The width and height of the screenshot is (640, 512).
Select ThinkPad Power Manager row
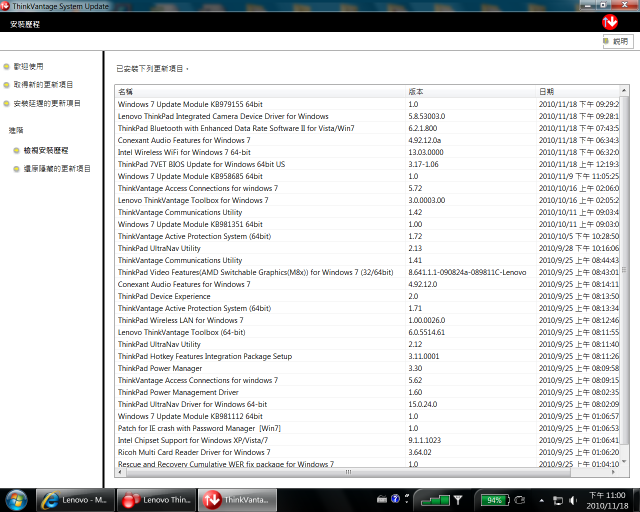[367, 368]
